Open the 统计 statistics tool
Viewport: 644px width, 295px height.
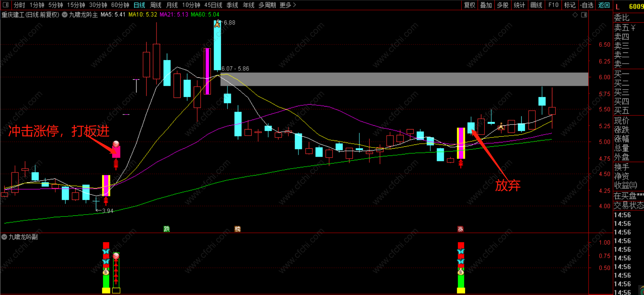click(x=519, y=5)
